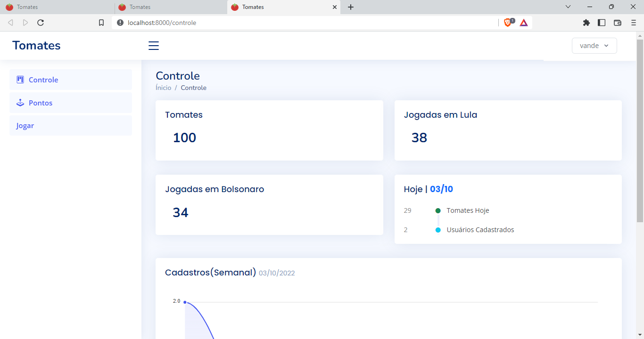Click the Controle breadcrumb item

click(x=193, y=88)
